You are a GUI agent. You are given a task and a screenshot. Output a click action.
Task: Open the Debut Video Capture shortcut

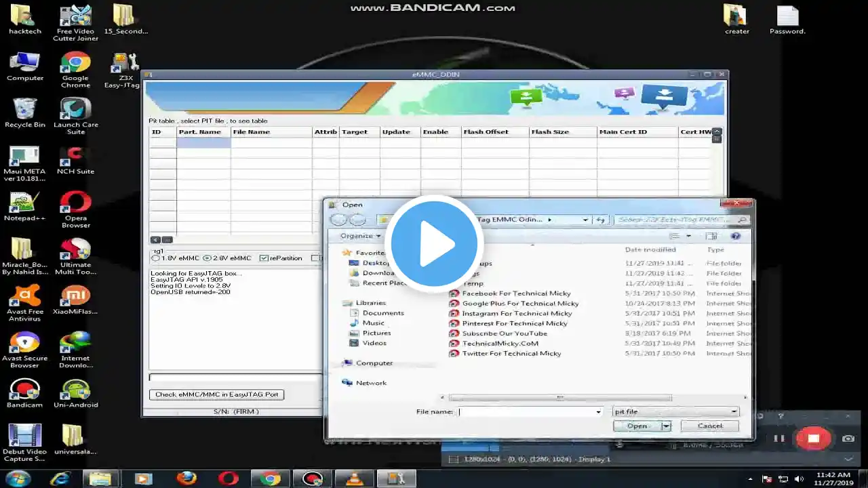tap(25, 444)
